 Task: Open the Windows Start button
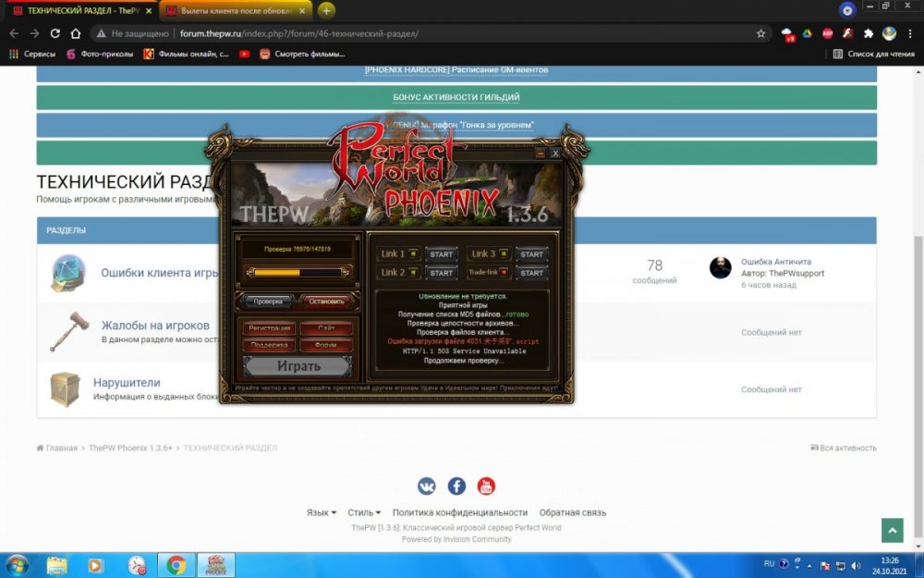coord(16,565)
